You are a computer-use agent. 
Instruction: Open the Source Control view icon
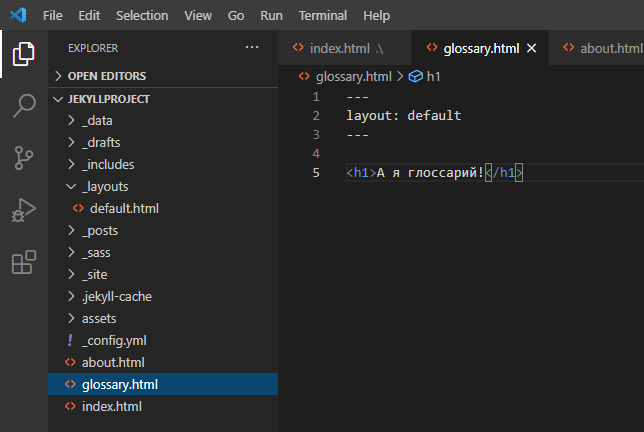pos(23,158)
